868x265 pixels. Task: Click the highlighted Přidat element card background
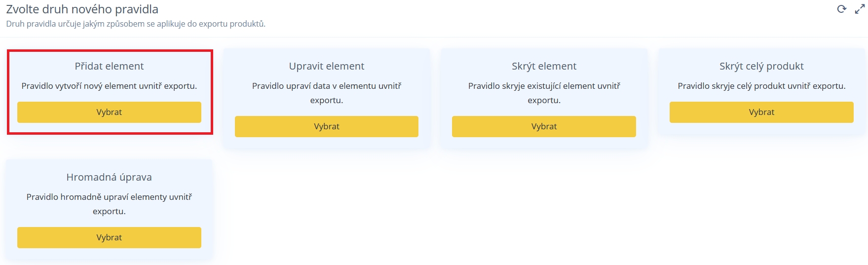point(110,92)
